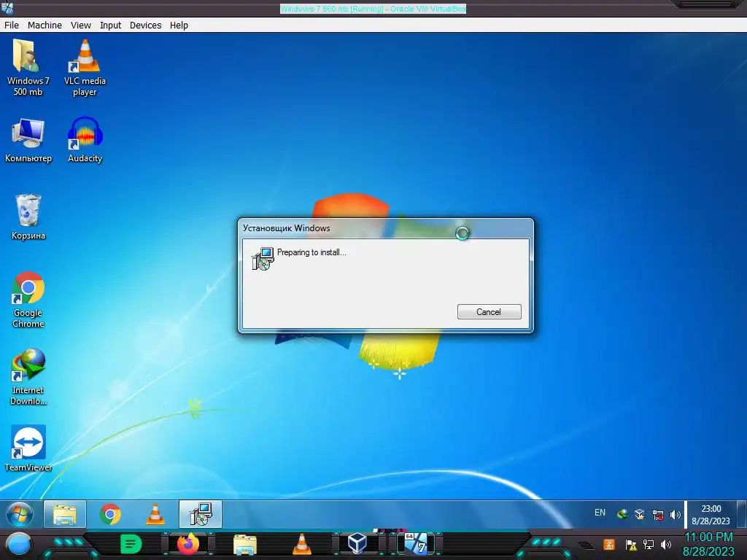Click the VirtualBox title bar icon
This screenshot has width=747, height=560.
[7, 7]
